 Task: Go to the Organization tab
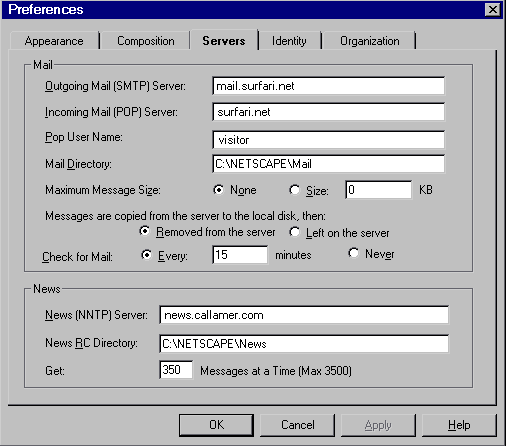(369, 41)
